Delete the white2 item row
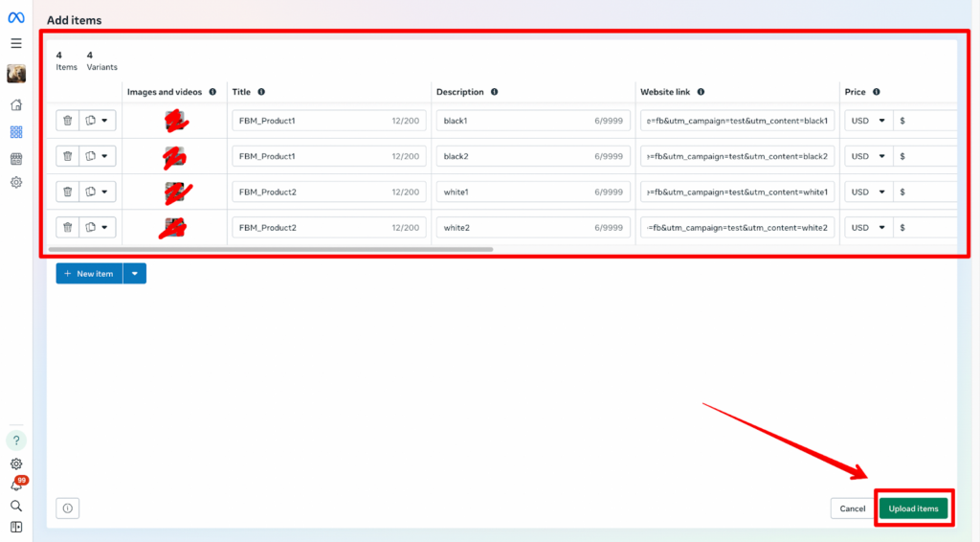Image resolution: width=980 pixels, height=542 pixels. pos(68,228)
